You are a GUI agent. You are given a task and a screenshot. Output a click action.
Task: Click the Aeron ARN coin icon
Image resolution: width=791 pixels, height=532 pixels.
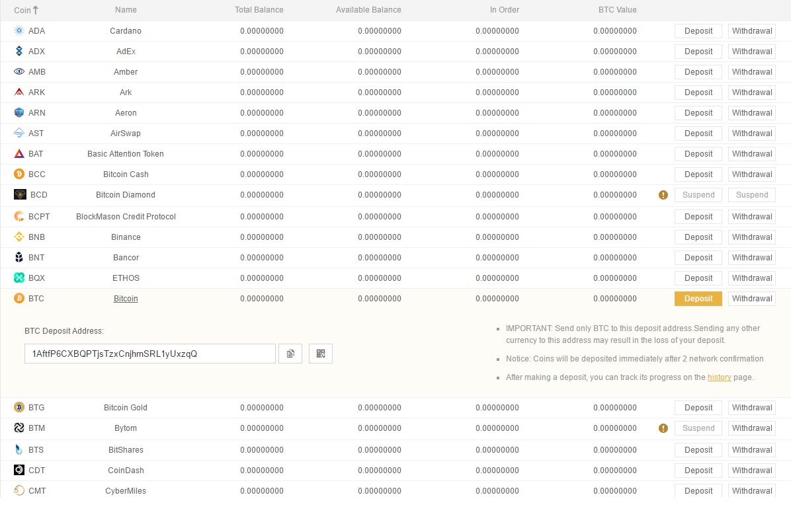tap(19, 112)
